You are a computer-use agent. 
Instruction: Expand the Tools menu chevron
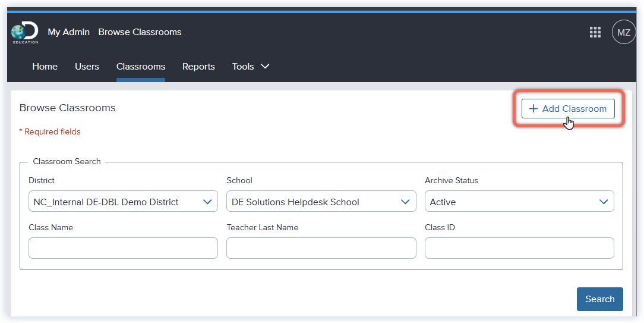(265, 66)
